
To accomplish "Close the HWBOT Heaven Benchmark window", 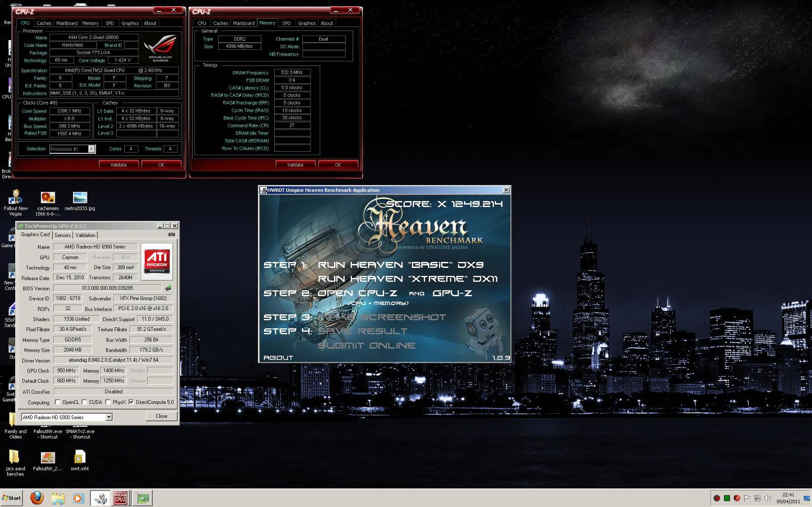I will point(506,190).
